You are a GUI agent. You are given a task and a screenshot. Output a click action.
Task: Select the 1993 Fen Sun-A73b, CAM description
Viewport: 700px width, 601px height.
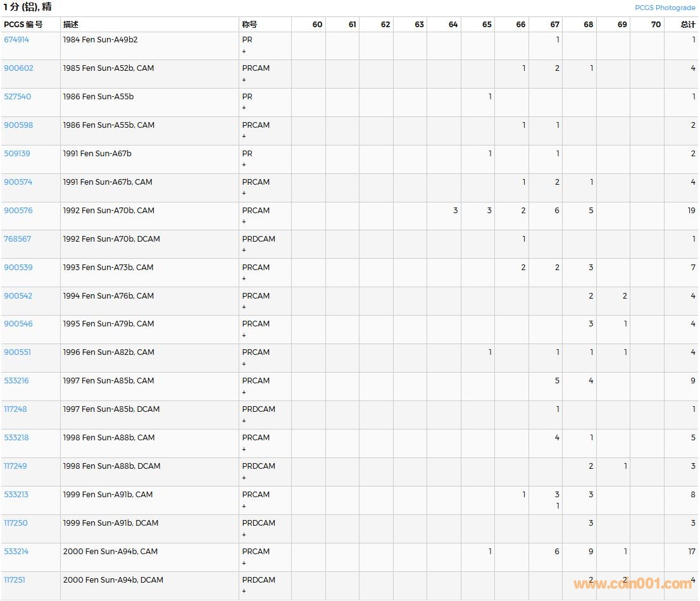(108, 268)
